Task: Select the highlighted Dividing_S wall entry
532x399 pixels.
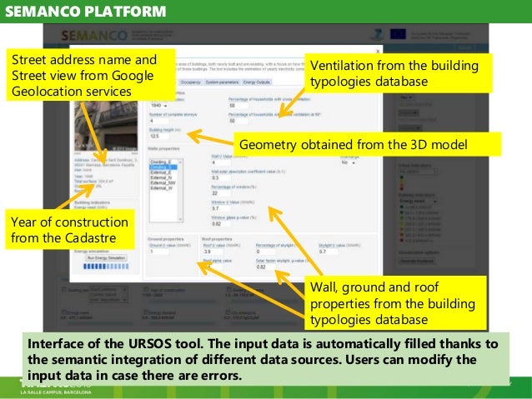Action: click(163, 167)
